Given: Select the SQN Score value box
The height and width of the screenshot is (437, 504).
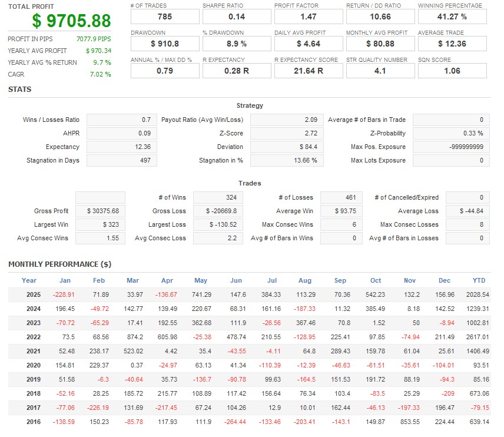Looking at the screenshot, I should (452, 71).
